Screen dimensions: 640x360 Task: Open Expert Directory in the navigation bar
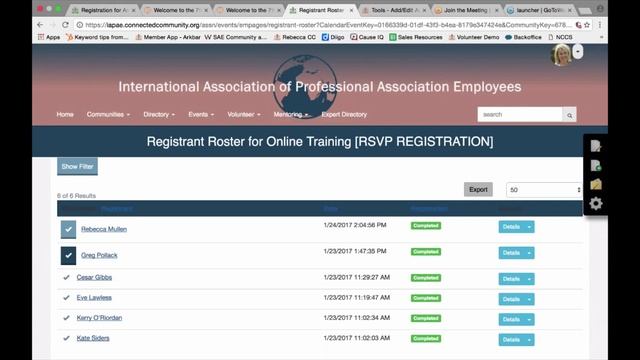(344, 115)
